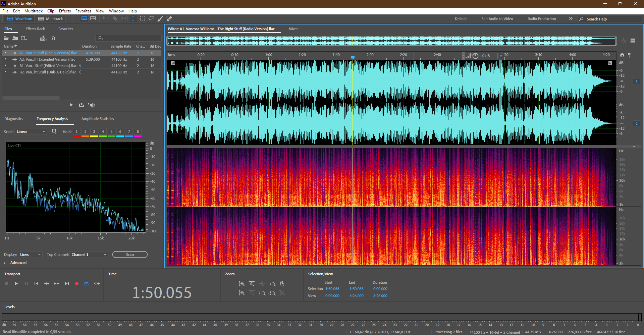
Task: Open the Display dropdown set to Lines
Action: (x=30, y=255)
